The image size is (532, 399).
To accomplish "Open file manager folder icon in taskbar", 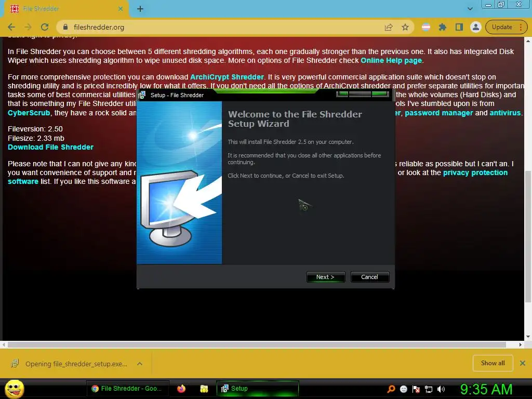I will (x=204, y=389).
